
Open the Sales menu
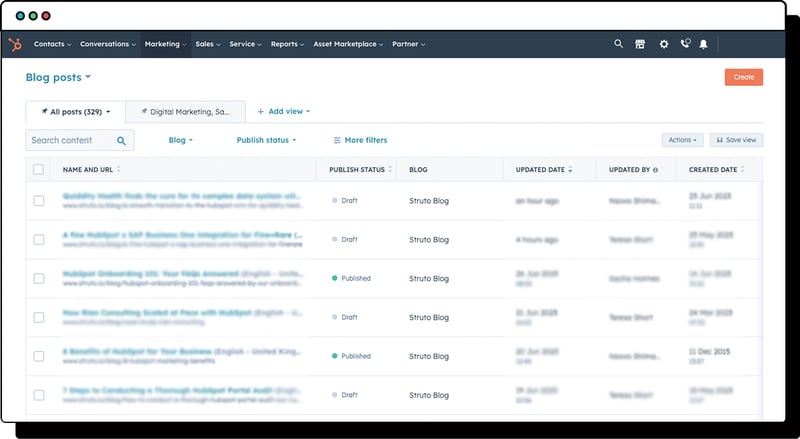pyautogui.click(x=208, y=44)
